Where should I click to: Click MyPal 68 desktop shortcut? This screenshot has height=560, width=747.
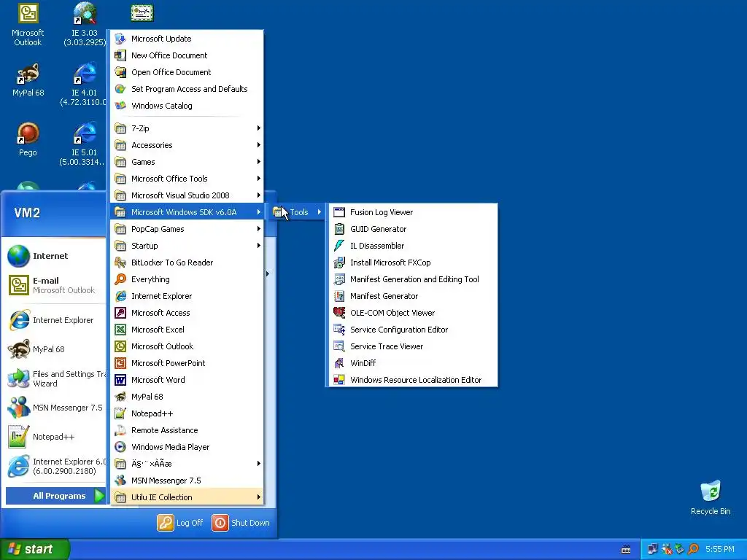click(28, 79)
